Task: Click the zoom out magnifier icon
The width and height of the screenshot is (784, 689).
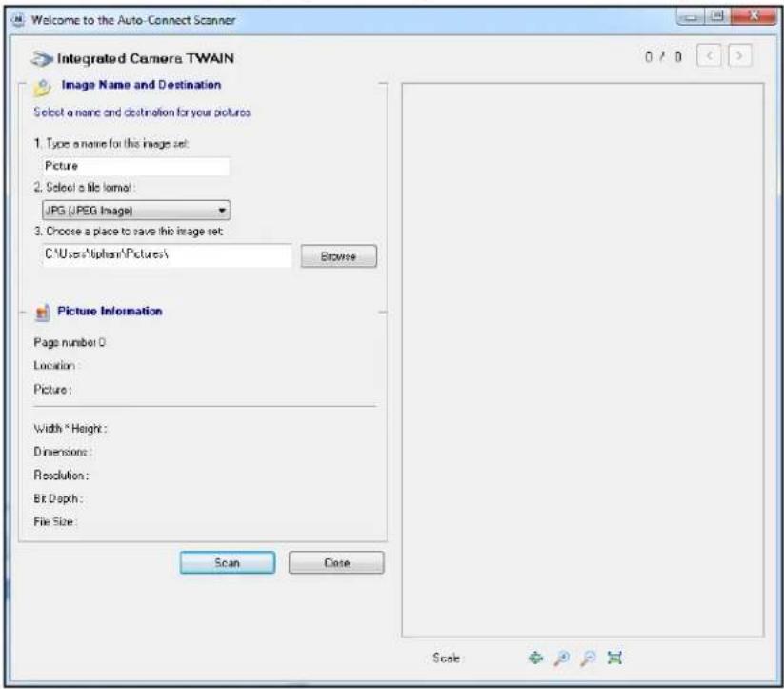Action: coord(588,658)
